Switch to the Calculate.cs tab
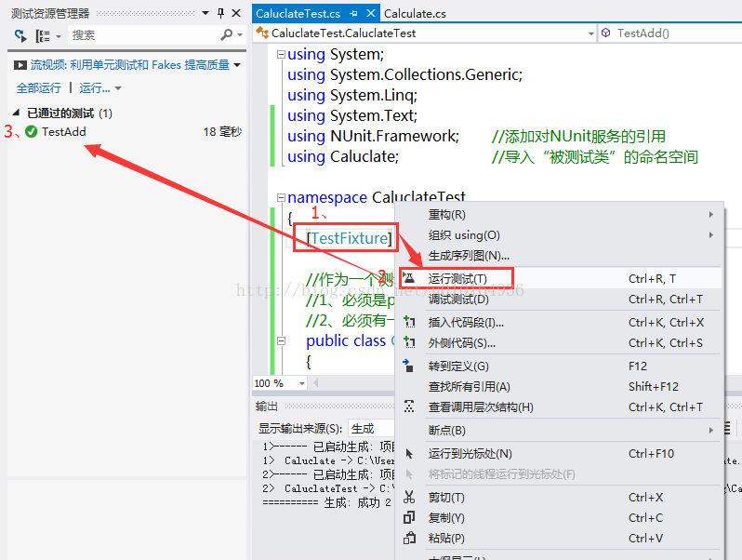The width and height of the screenshot is (742, 560). click(x=415, y=14)
